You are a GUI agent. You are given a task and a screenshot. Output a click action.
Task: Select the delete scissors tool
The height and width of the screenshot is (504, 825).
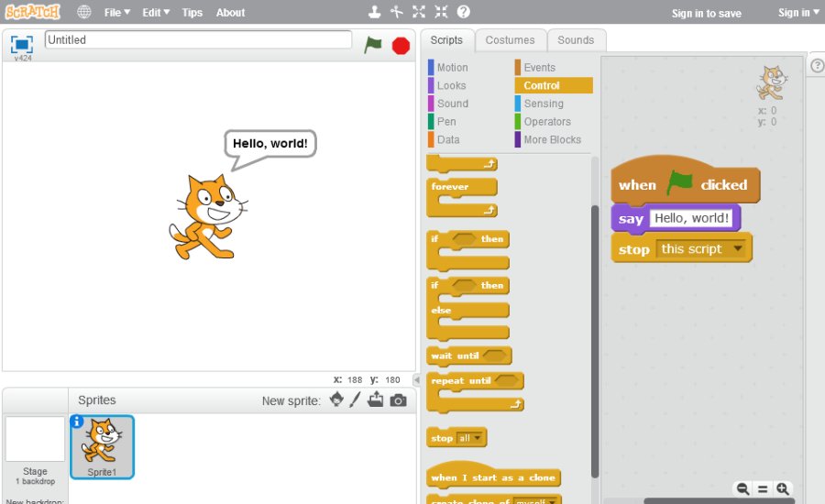pyautogui.click(x=396, y=12)
